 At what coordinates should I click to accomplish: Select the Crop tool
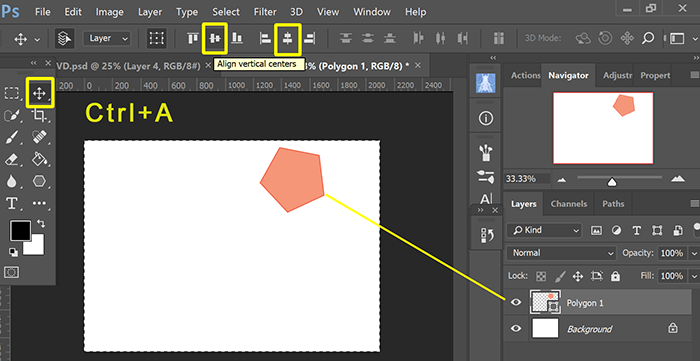point(39,116)
